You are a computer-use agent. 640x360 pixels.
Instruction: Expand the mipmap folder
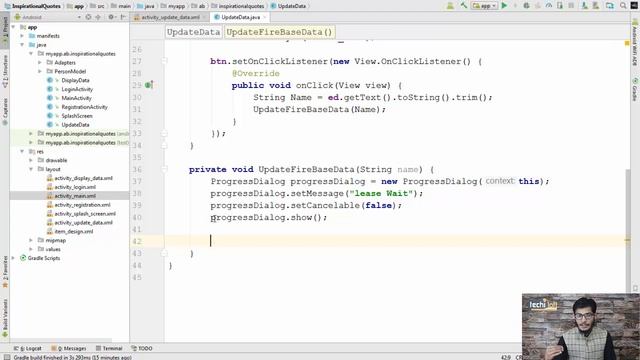(x=31, y=240)
